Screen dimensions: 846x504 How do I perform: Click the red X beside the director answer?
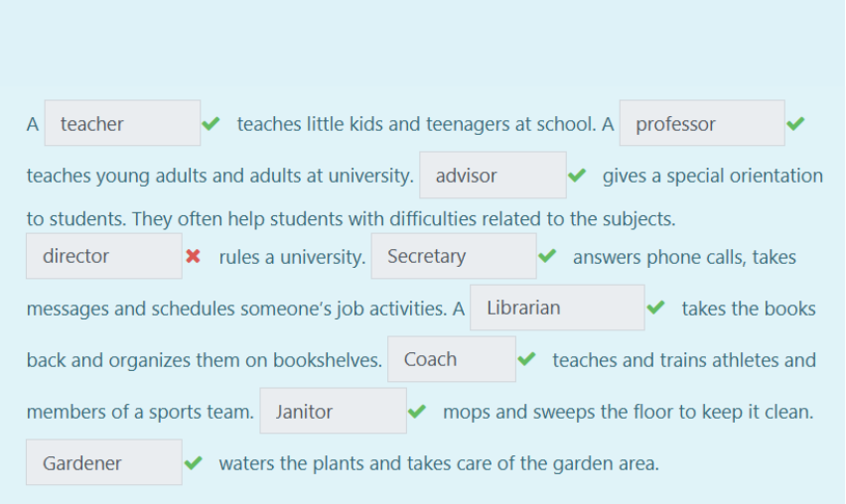[x=193, y=256]
